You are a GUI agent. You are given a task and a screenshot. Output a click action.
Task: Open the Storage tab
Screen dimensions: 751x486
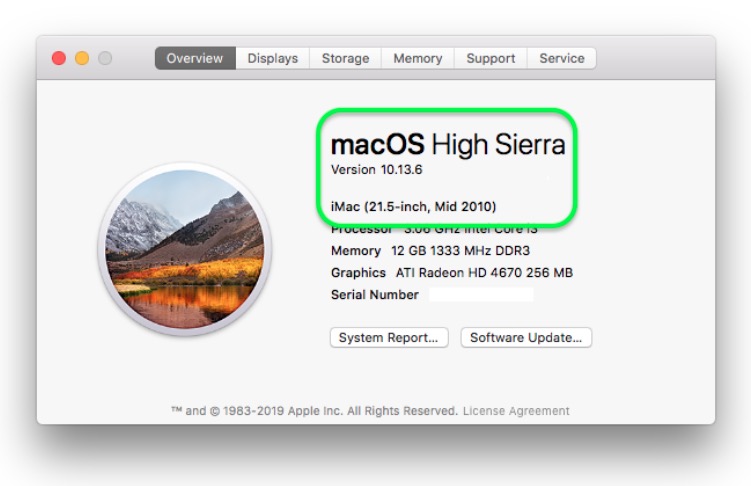click(345, 58)
